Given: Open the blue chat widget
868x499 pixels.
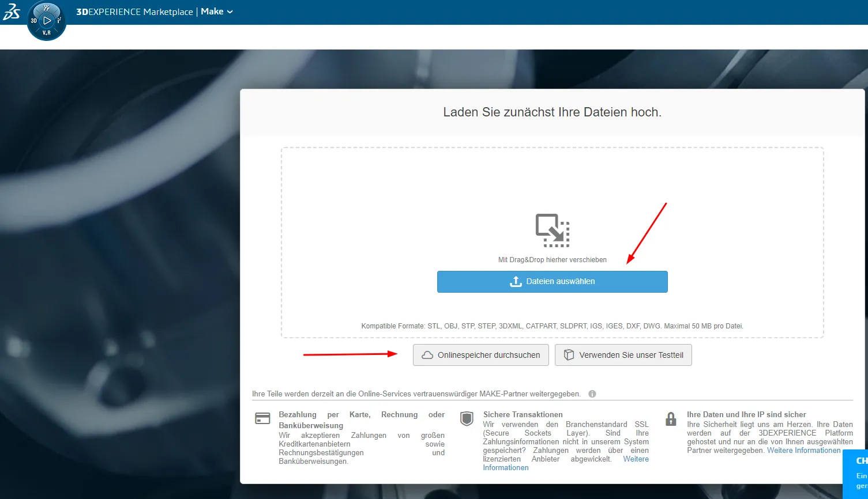Looking at the screenshot, I should [856, 474].
